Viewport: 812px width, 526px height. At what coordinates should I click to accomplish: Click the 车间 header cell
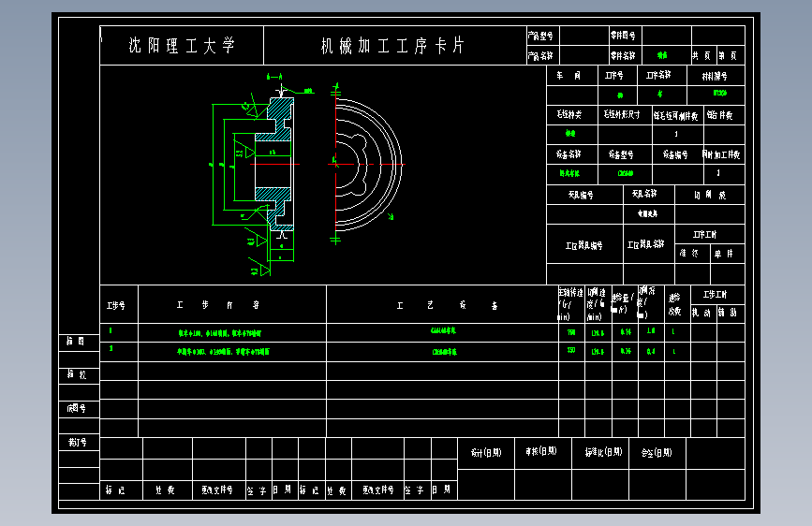click(x=571, y=76)
